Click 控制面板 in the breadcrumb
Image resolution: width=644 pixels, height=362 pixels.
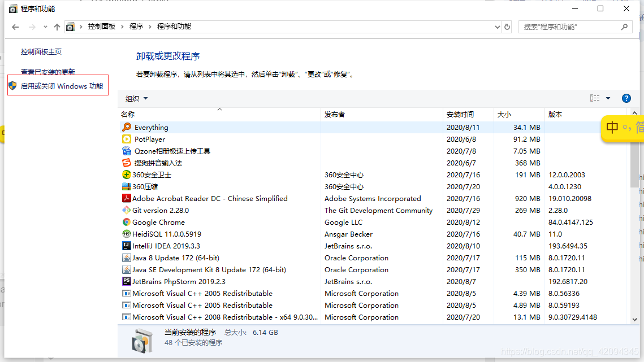click(x=101, y=27)
